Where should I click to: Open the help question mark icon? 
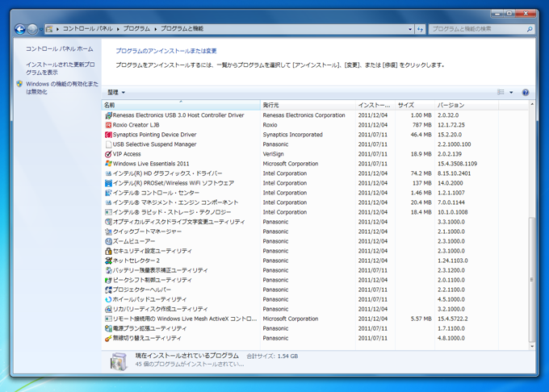526,92
